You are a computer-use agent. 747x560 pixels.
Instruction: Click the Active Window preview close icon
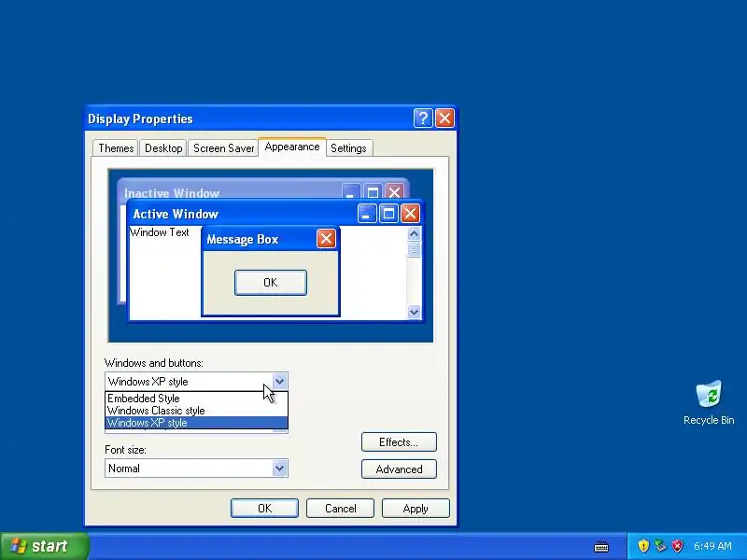point(410,214)
